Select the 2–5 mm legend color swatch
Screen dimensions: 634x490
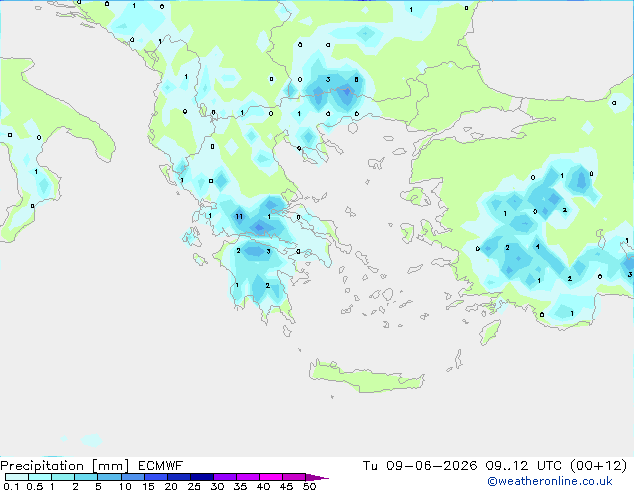[86, 477]
